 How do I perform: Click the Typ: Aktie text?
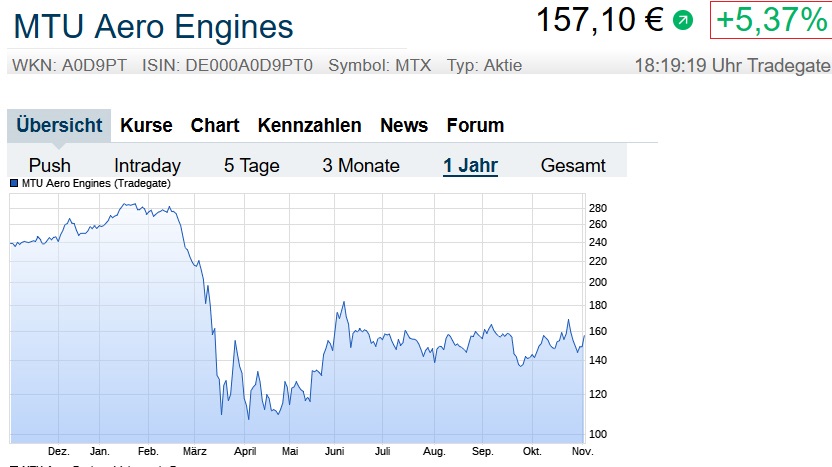[x=484, y=65]
